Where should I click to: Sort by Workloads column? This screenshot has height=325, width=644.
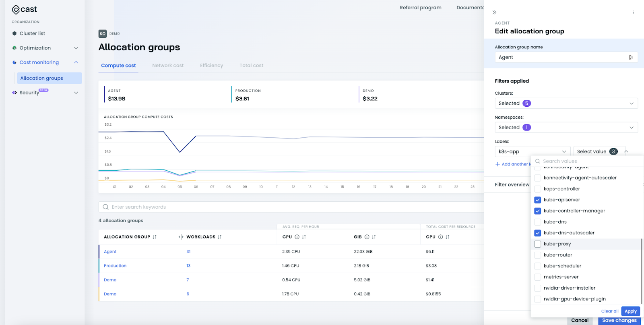(x=220, y=237)
